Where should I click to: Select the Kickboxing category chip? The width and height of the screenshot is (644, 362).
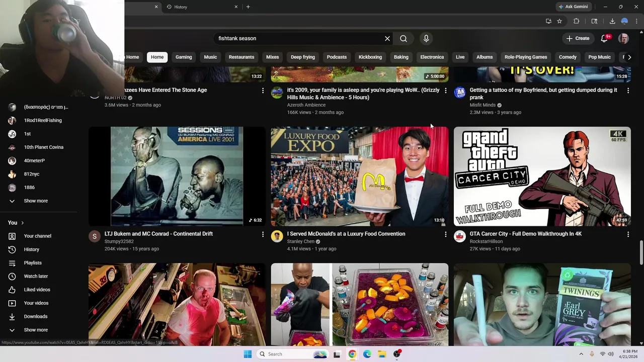click(370, 57)
